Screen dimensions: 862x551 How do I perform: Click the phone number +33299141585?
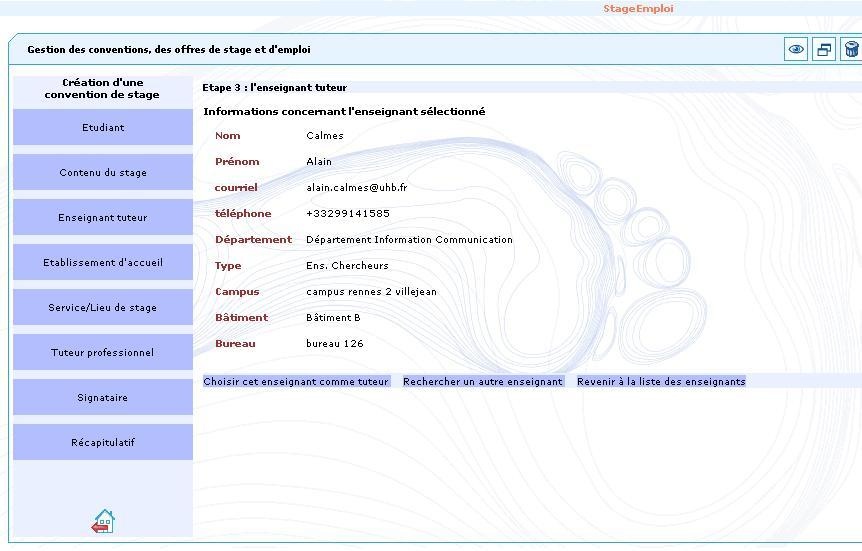pos(347,214)
